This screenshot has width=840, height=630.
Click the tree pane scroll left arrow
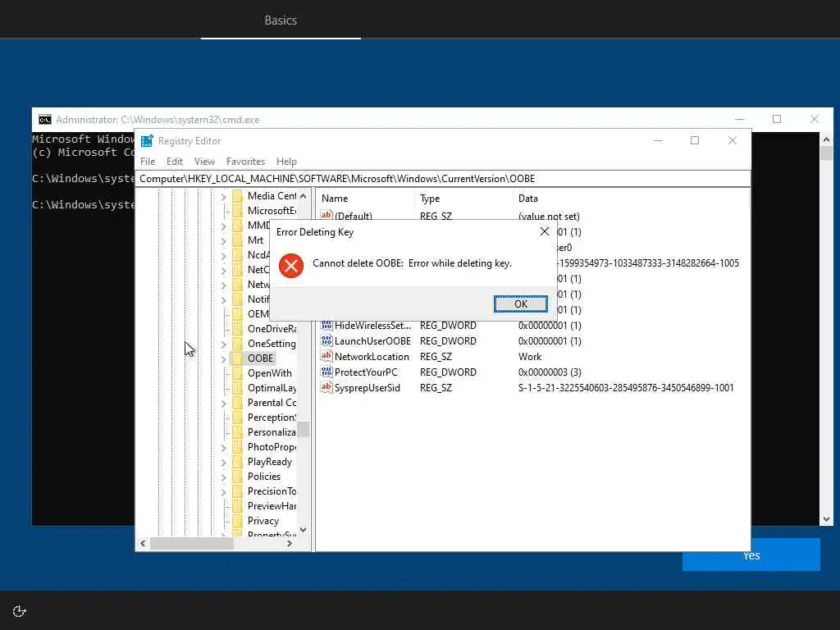pyautogui.click(x=143, y=543)
